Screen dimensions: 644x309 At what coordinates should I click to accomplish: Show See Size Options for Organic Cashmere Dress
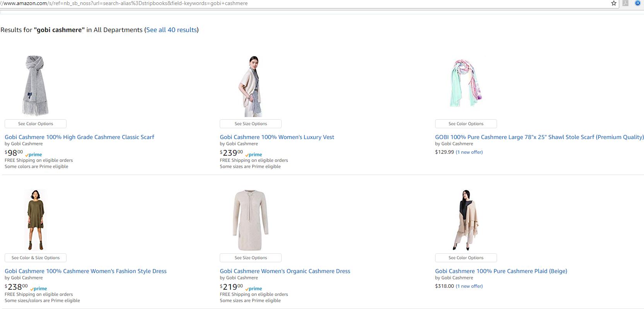click(251, 258)
